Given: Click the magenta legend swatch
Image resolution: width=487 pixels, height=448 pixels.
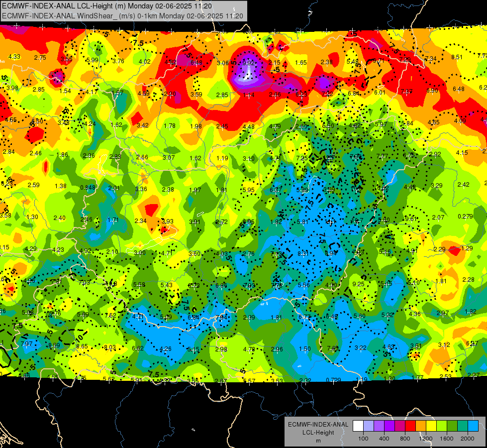Looking at the screenshot, I should [400, 426].
